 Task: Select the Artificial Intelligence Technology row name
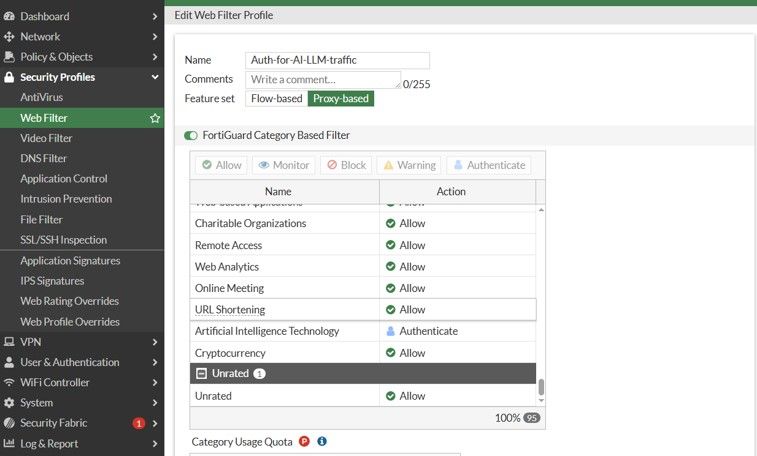(267, 331)
